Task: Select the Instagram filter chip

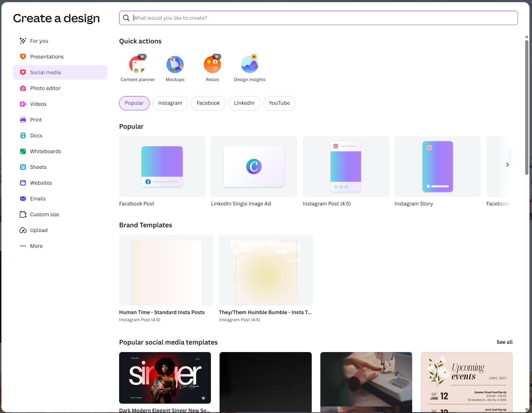Action: point(170,103)
